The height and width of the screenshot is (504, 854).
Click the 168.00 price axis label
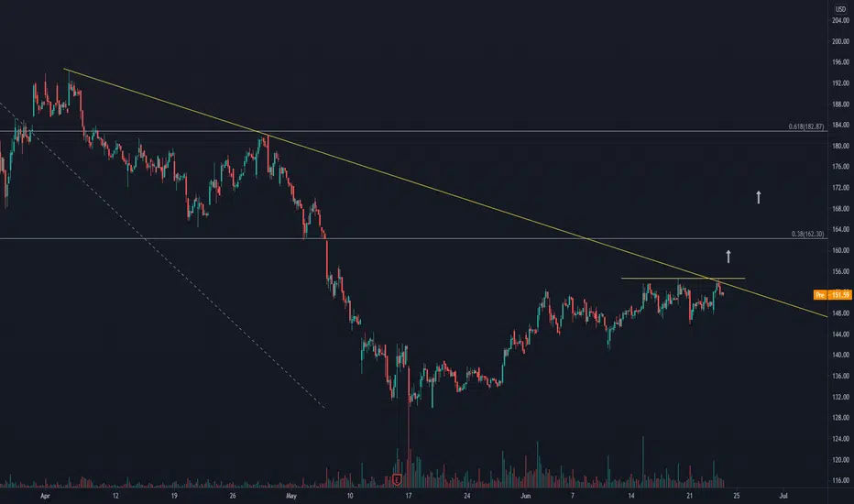coord(840,209)
